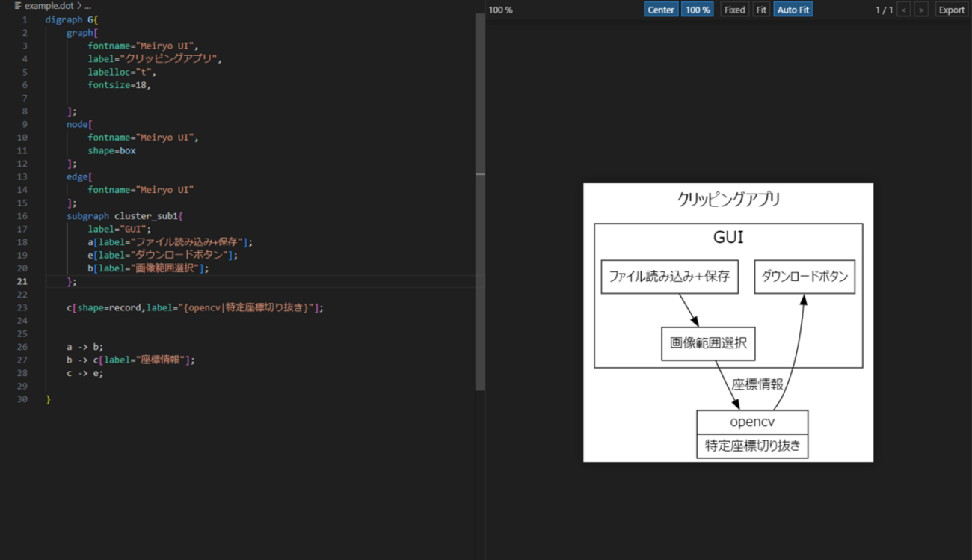Click the Center button to recenter the preview
The width and height of the screenshot is (972, 560).
[x=661, y=9]
